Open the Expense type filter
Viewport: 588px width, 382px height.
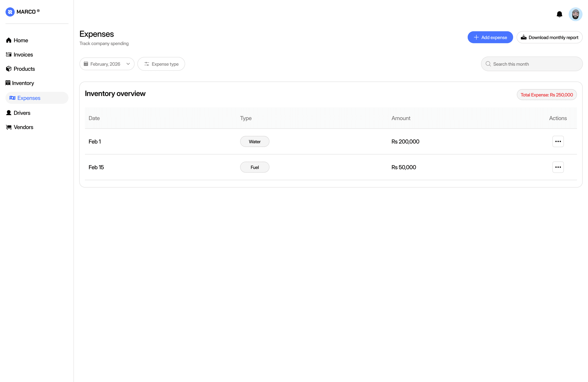(x=161, y=64)
